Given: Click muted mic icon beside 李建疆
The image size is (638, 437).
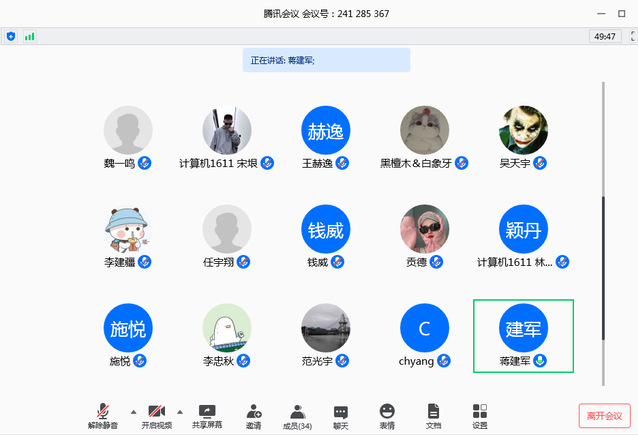Looking at the screenshot, I should click(144, 262).
